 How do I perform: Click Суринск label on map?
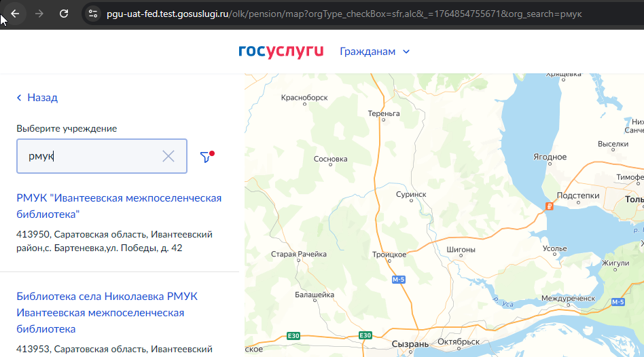tap(411, 194)
